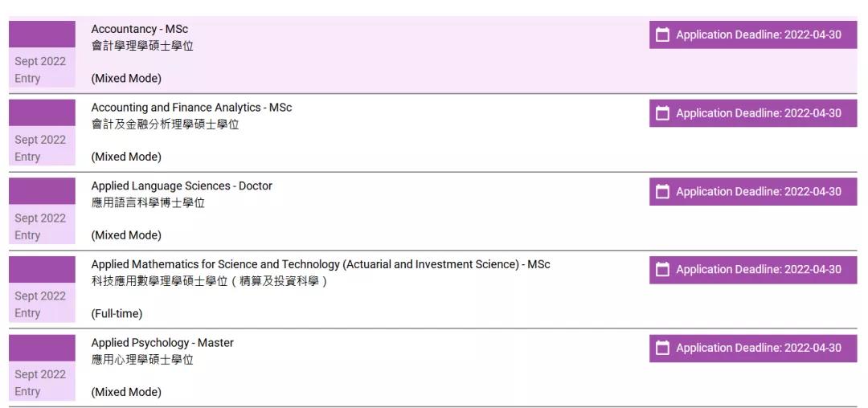Click Applied Psychology Application Deadline button
The width and height of the screenshot is (868, 408).
[x=753, y=349]
